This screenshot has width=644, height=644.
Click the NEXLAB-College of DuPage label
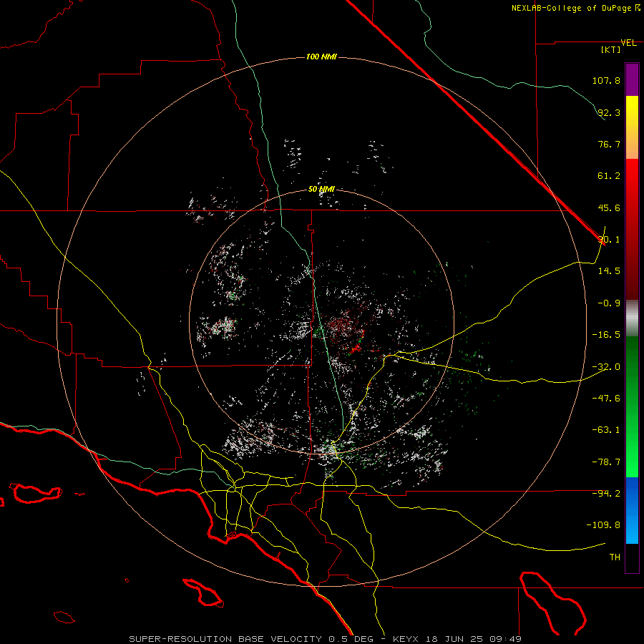click(x=575, y=8)
